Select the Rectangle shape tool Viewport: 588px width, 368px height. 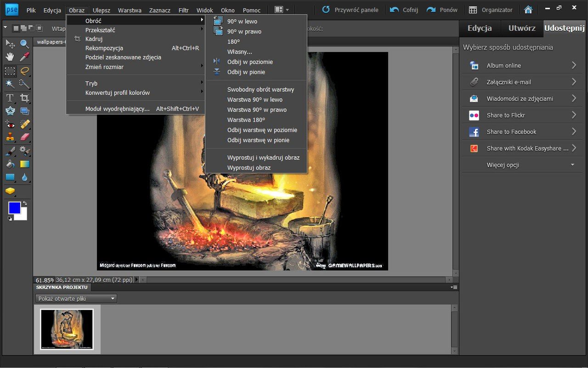click(x=10, y=177)
